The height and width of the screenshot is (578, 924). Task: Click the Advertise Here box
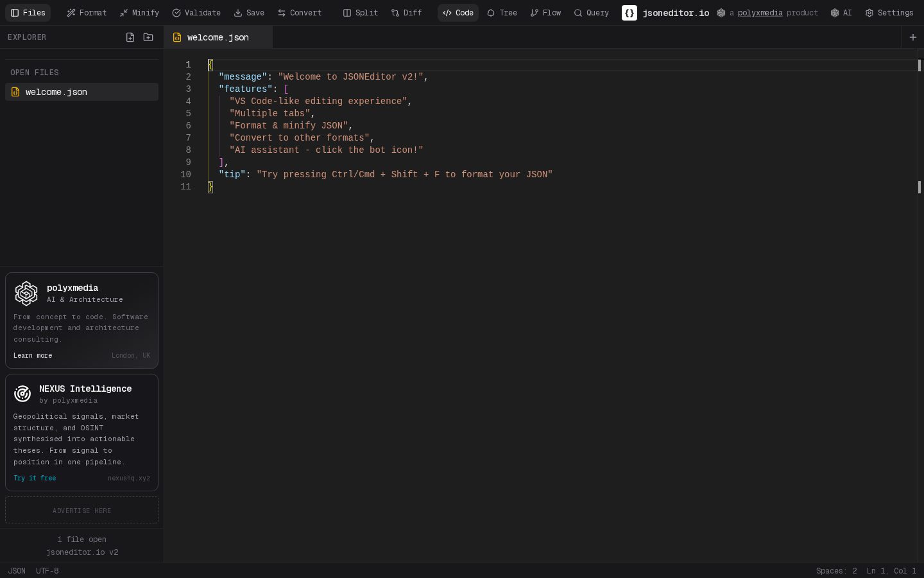tap(81, 511)
